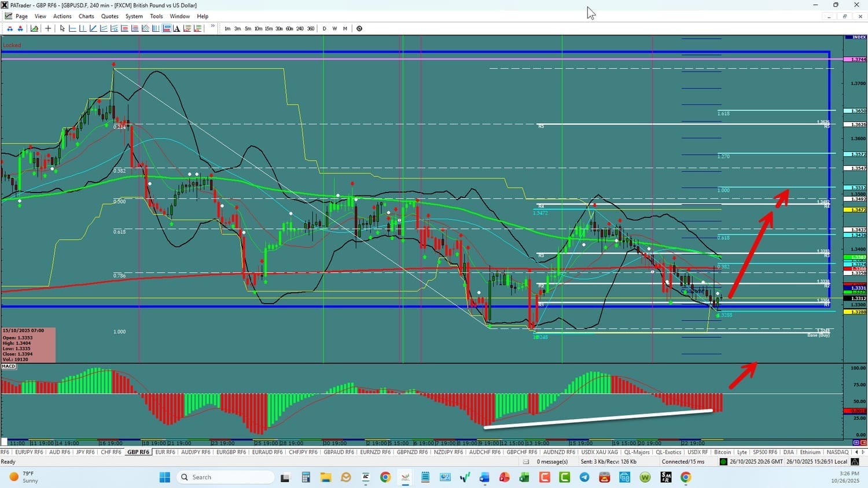Open the Charts dropdown menu
The width and height of the screenshot is (868, 488).
pyautogui.click(x=86, y=16)
